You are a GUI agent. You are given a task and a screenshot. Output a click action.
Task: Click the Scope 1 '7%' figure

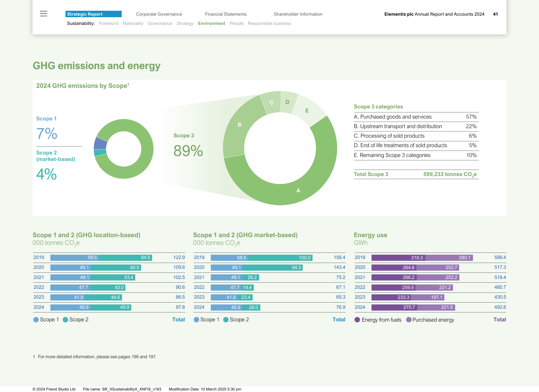click(x=47, y=134)
